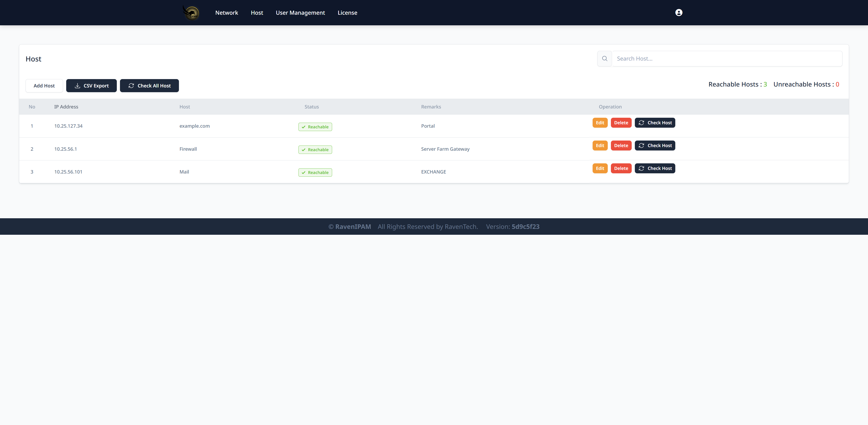The width and height of the screenshot is (868, 425).
Task: Click the Remarks column header
Action: coord(431,107)
